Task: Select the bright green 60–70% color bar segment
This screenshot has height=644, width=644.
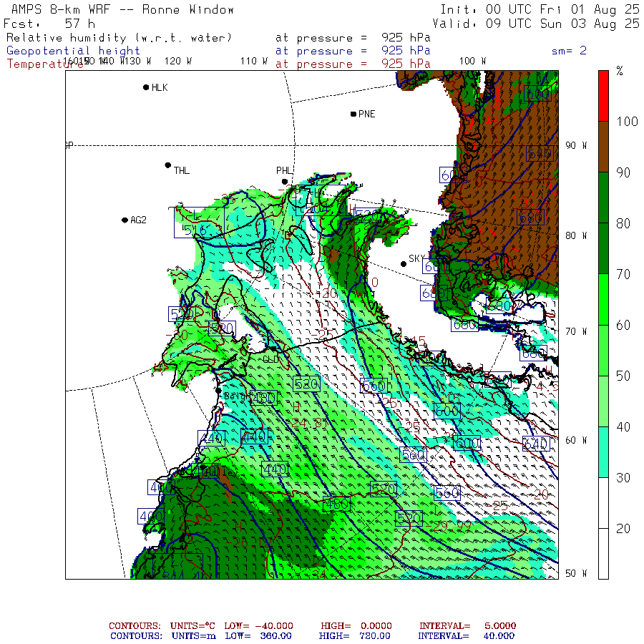Action: pyautogui.click(x=603, y=299)
